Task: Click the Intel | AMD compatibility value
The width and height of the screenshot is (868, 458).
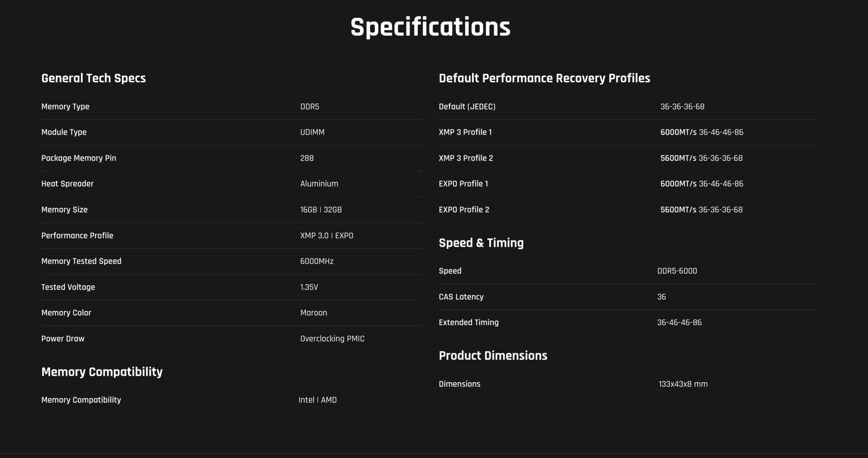Action: (317, 400)
